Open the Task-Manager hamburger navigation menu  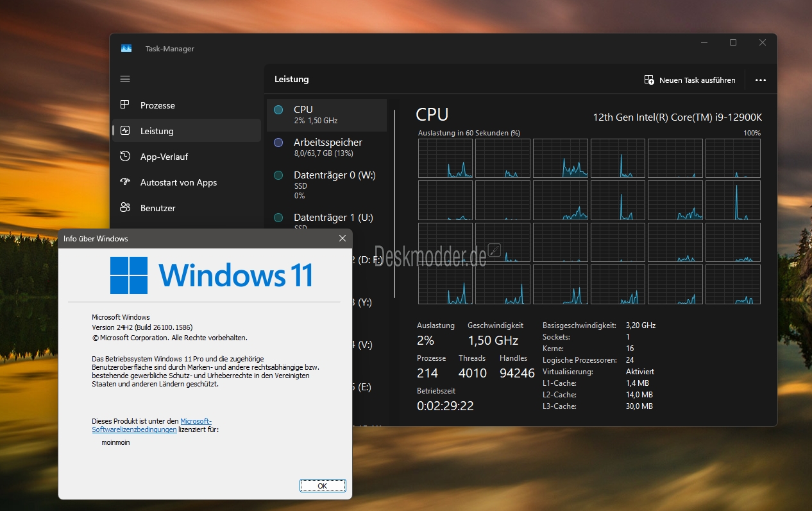[x=125, y=79]
